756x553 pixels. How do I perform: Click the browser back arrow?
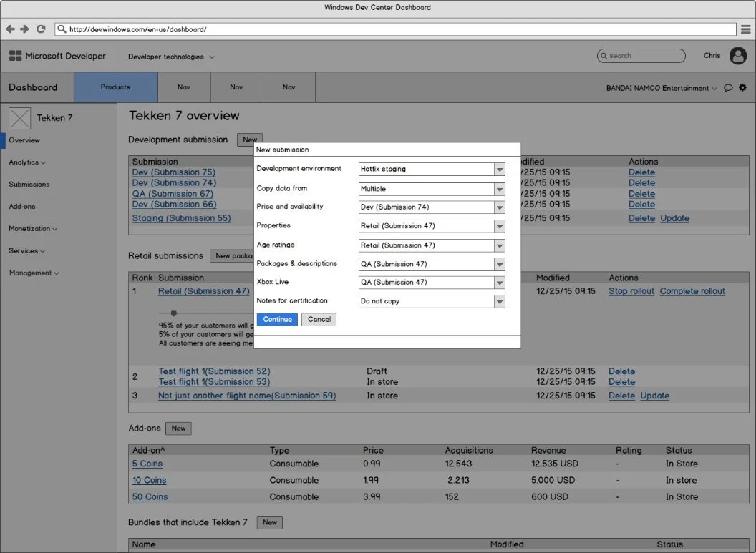[x=10, y=29]
